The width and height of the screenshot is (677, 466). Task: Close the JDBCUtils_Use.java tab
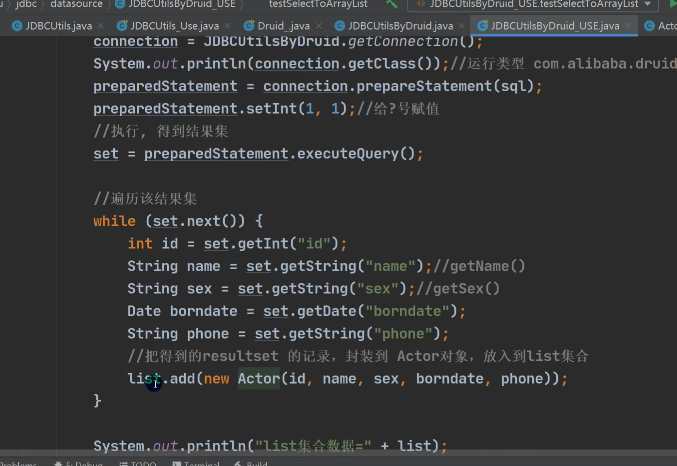[x=228, y=26]
